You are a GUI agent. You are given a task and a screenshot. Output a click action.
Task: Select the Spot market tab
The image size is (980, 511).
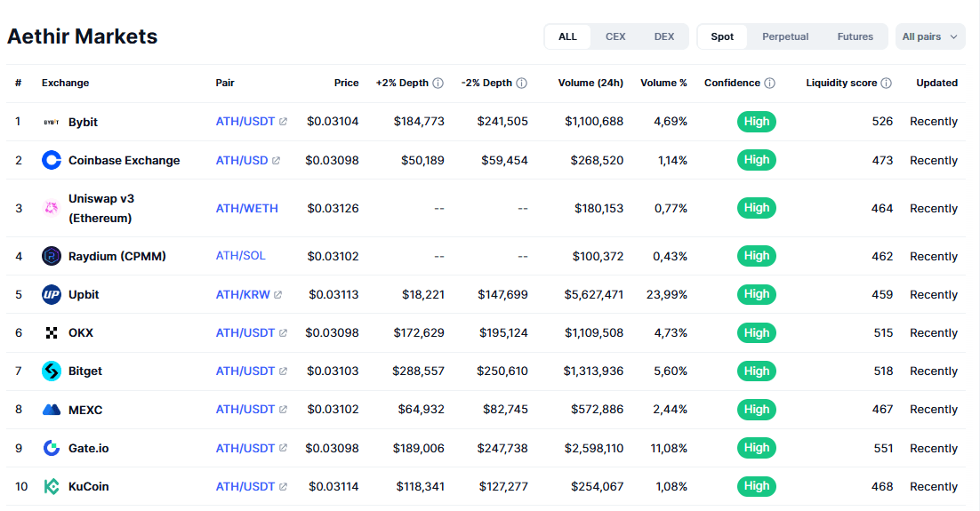722,36
